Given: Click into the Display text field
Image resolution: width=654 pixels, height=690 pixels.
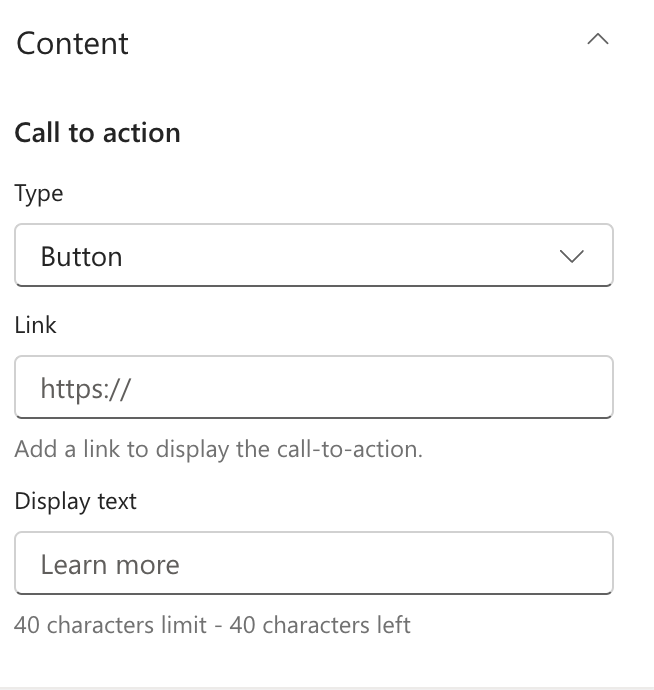Looking at the screenshot, I should click(x=313, y=564).
